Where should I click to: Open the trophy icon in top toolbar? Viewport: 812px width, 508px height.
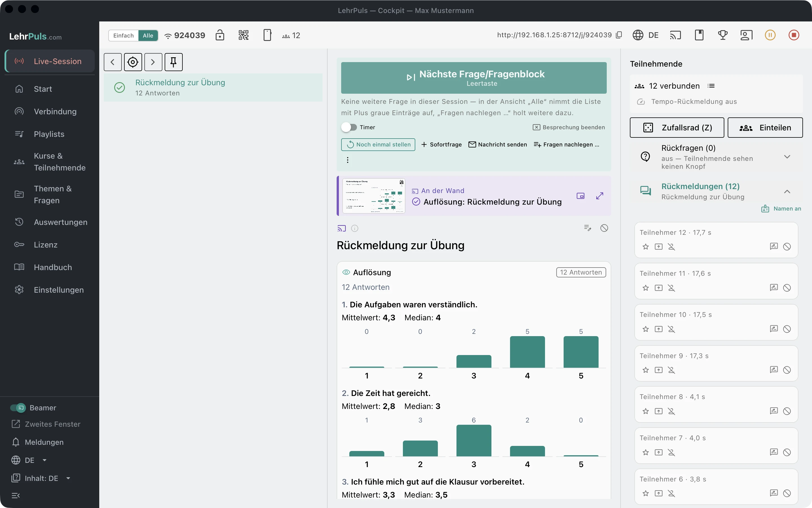[723, 35]
